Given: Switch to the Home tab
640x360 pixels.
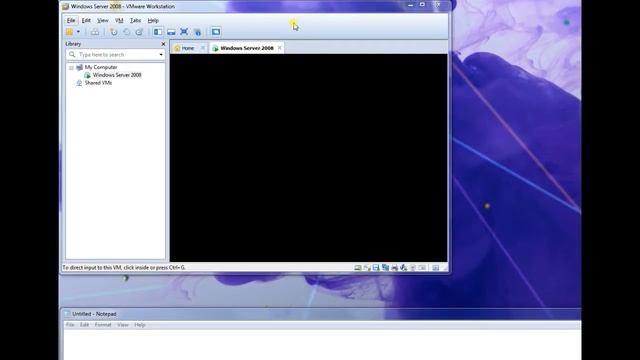Looking at the screenshot, I should click(x=188, y=48).
